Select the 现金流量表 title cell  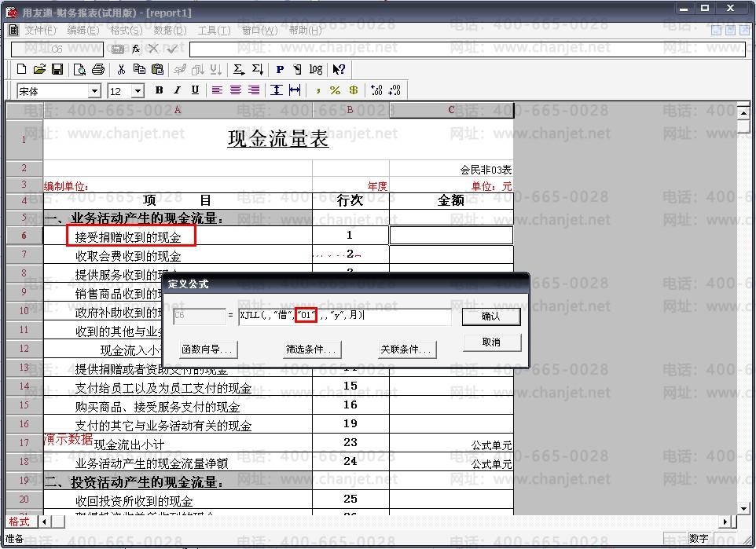[278, 139]
